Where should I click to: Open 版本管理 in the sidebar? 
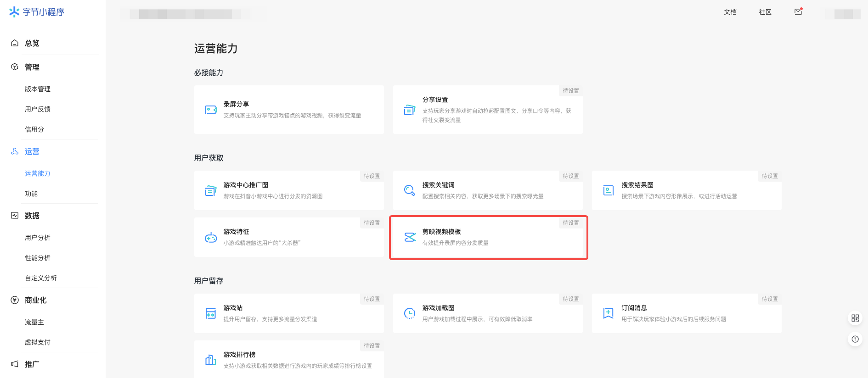coord(38,89)
